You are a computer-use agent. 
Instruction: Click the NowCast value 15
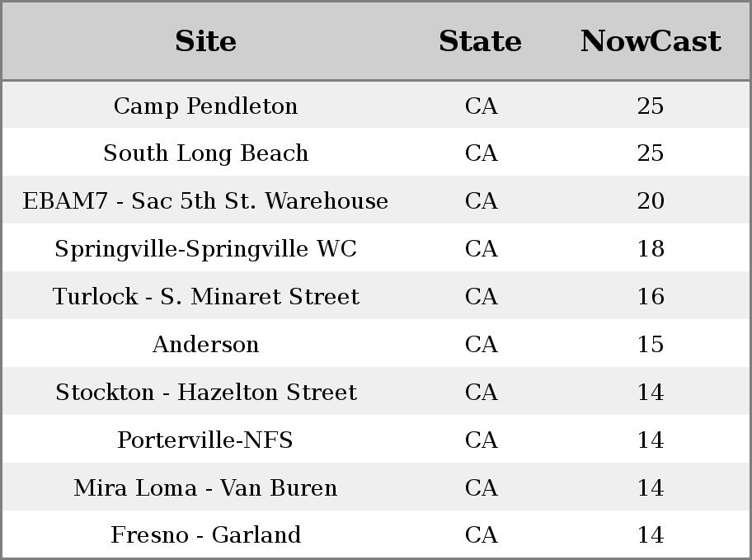click(651, 344)
